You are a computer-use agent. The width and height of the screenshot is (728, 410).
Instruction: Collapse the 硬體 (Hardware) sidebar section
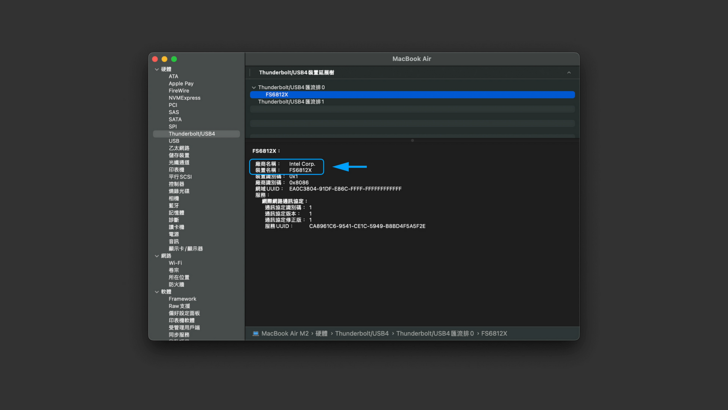(156, 70)
